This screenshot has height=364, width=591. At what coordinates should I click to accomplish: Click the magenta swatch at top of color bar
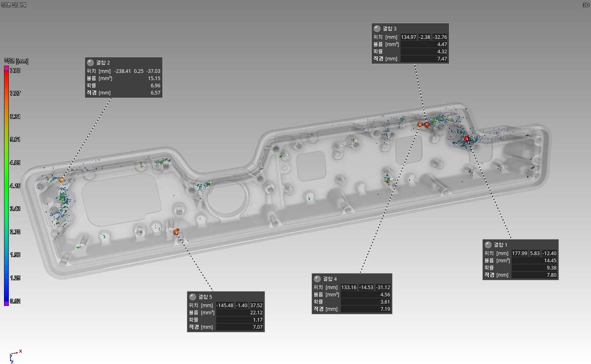click(6, 68)
